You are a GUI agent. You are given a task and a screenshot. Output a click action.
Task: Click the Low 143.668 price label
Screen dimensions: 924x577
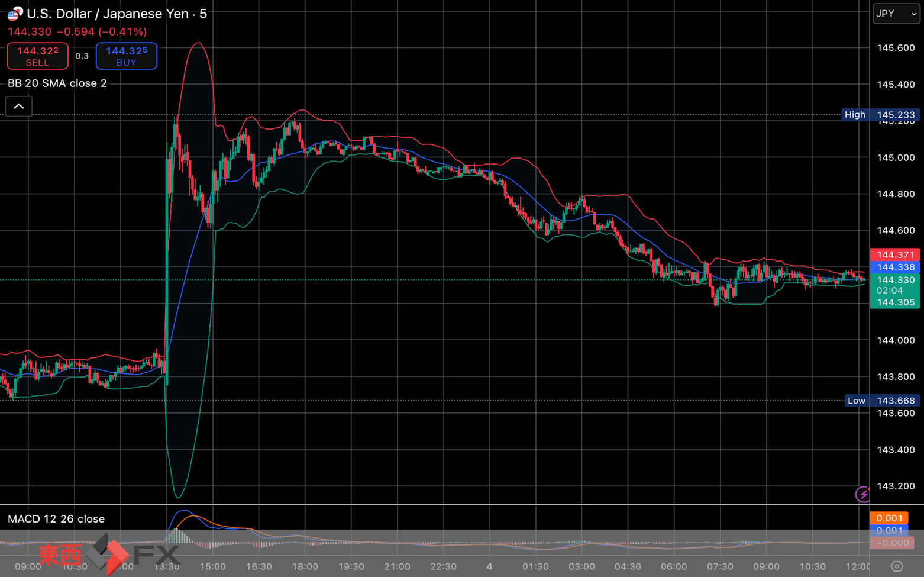pos(881,401)
